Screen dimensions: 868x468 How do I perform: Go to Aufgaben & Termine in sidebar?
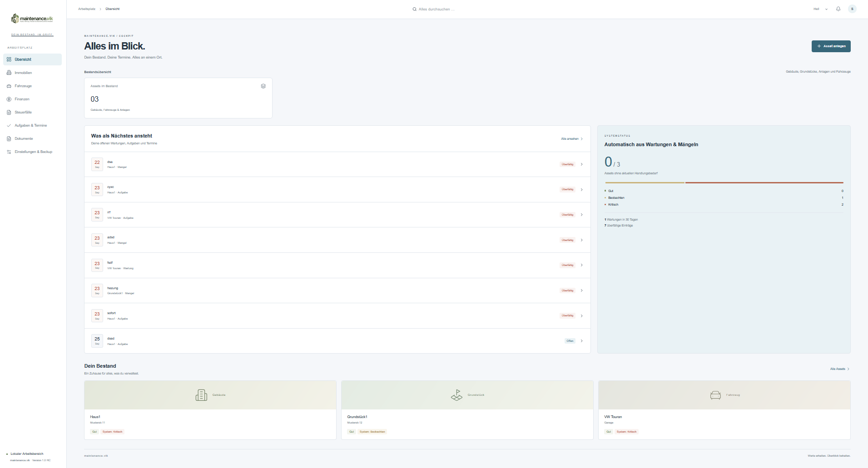pos(32,125)
